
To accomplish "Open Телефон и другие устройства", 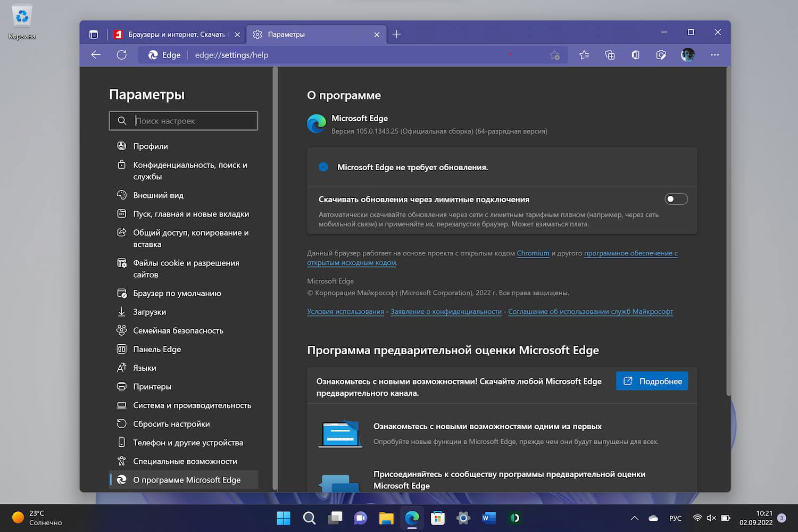I will click(184, 443).
